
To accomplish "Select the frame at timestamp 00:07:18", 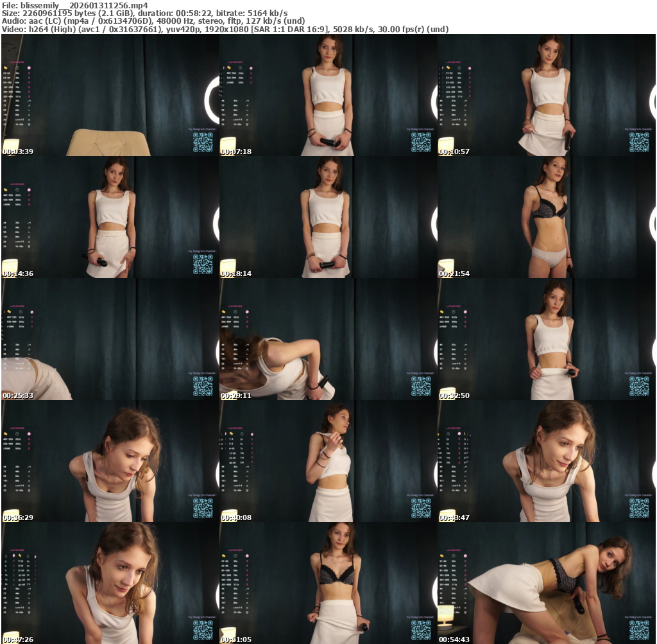I will coord(328,95).
